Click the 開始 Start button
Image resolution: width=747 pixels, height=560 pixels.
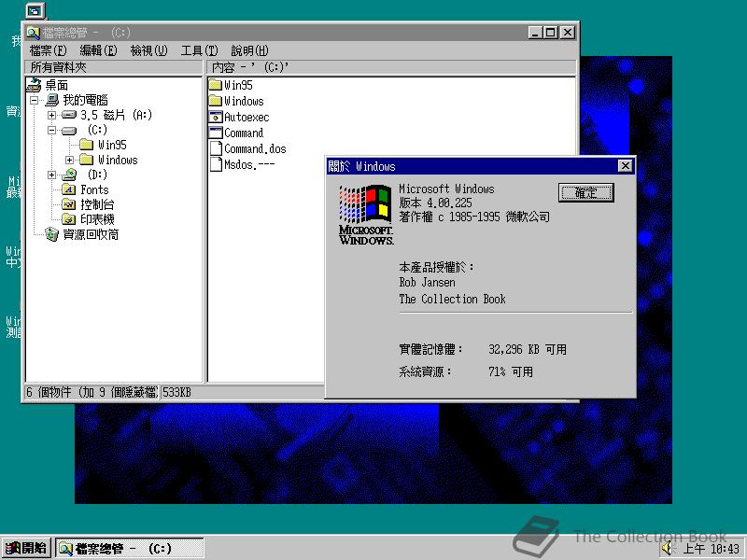tap(27, 548)
